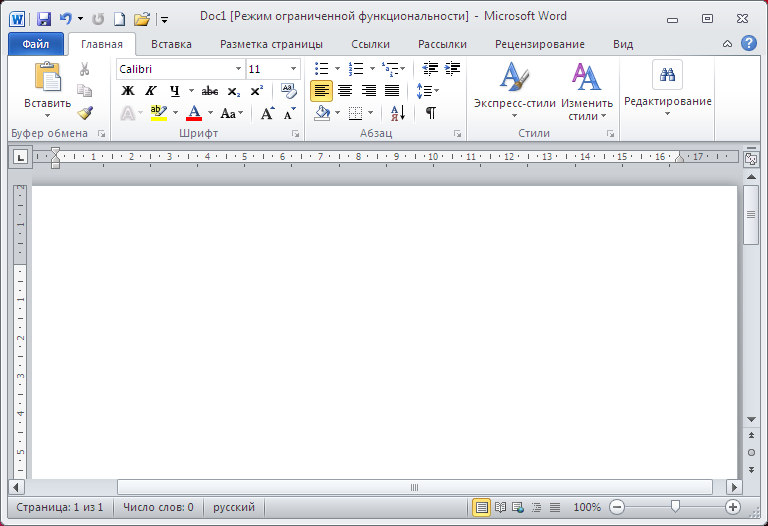This screenshot has height=526, width=768.
Task: Zoom in with the plus button
Action: pyautogui.click(x=733, y=507)
